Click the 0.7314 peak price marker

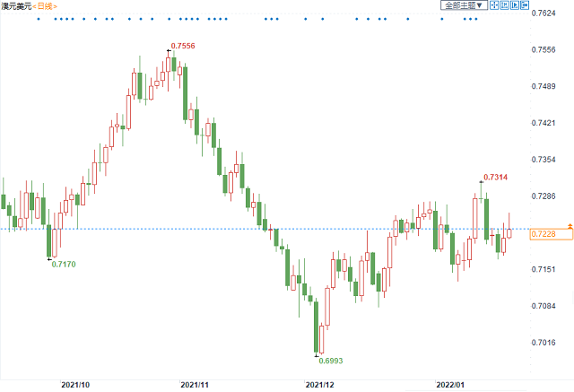tap(496, 178)
